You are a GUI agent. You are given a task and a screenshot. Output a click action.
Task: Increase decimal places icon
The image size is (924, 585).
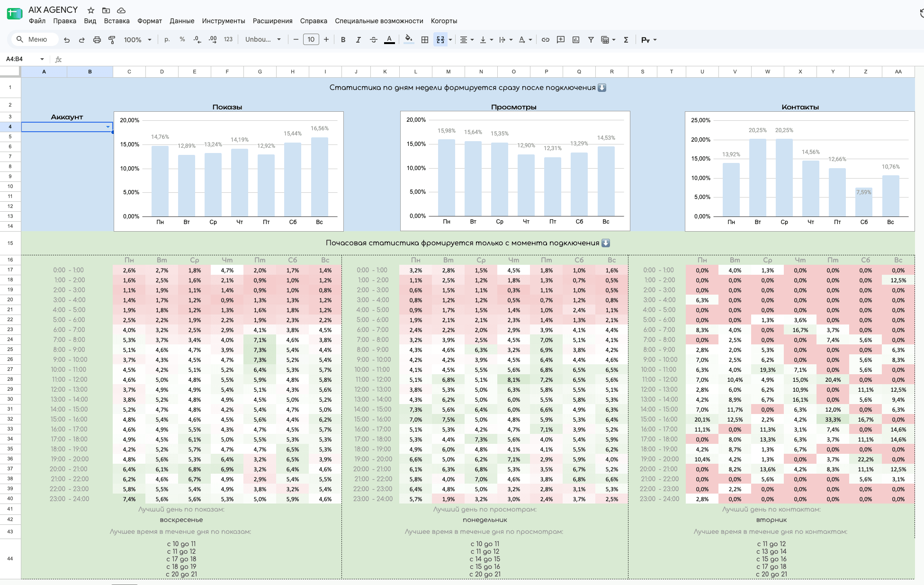pos(213,40)
